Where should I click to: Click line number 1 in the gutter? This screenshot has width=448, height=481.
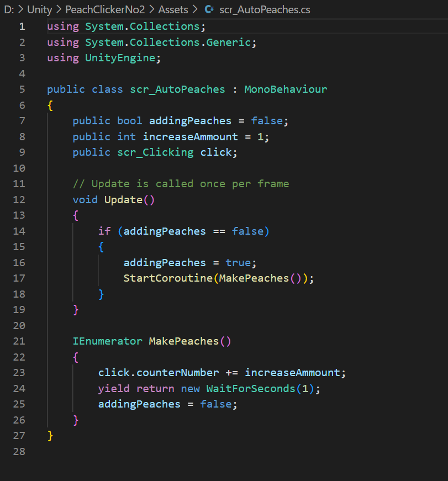tap(22, 27)
